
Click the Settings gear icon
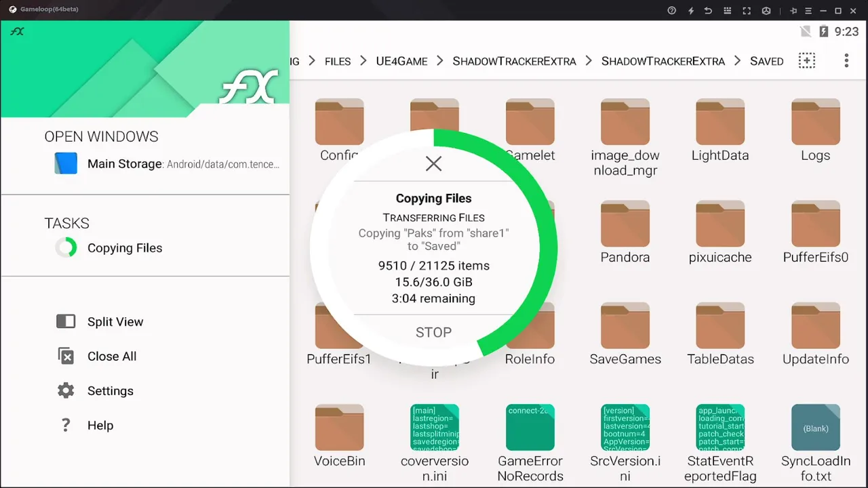(66, 390)
